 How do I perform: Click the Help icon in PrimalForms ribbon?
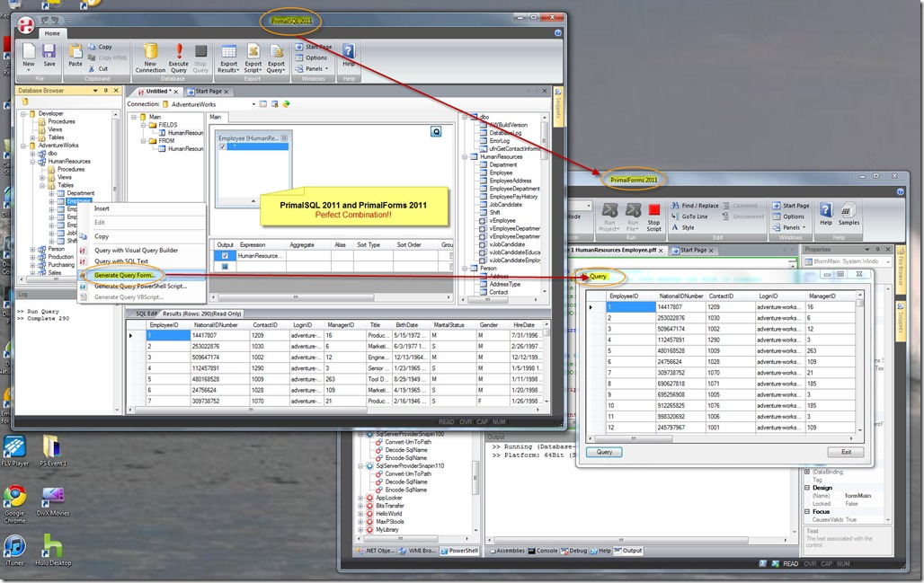pos(826,210)
